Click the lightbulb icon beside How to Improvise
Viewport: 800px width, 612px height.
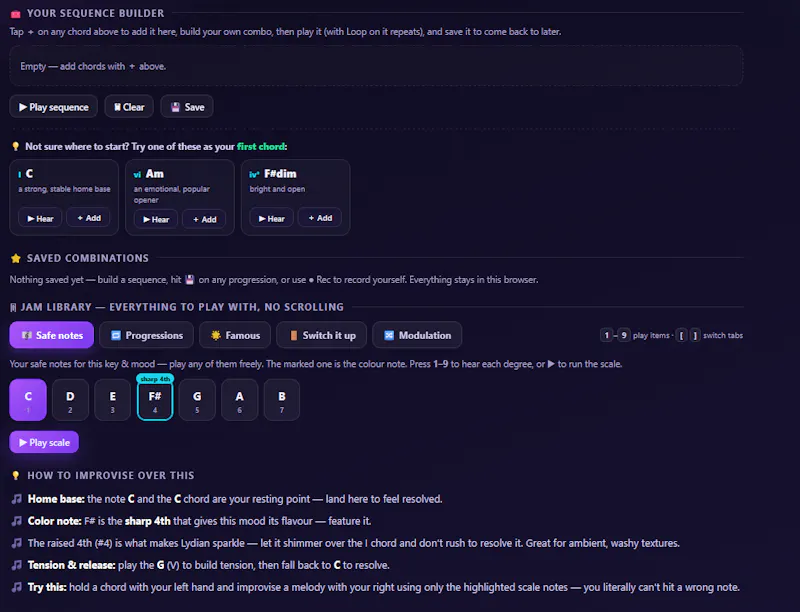pyautogui.click(x=16, y=475)
